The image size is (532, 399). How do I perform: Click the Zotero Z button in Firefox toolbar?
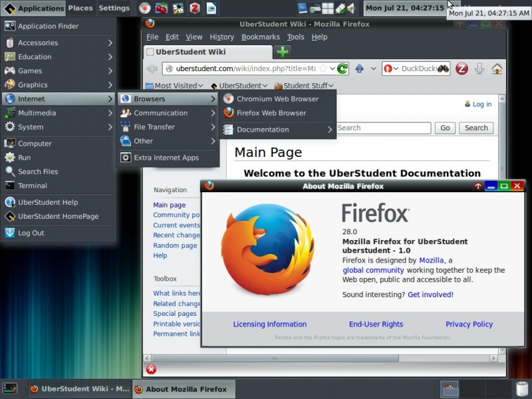462,69
